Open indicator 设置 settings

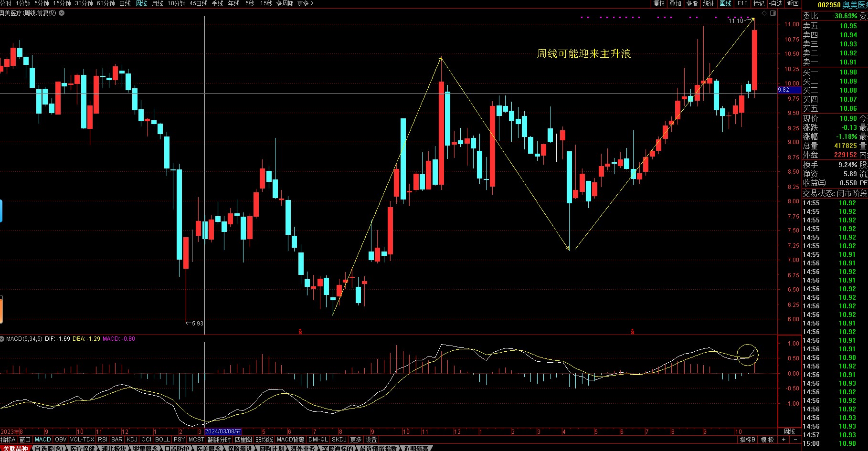371,440
